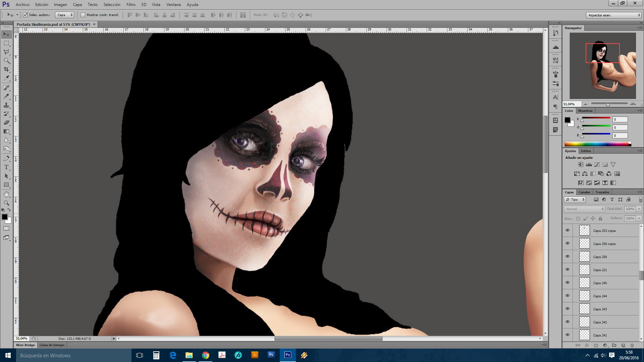Select the Magic Wand tool
This screenshot has width=644, height=362.
click(6, 61)
